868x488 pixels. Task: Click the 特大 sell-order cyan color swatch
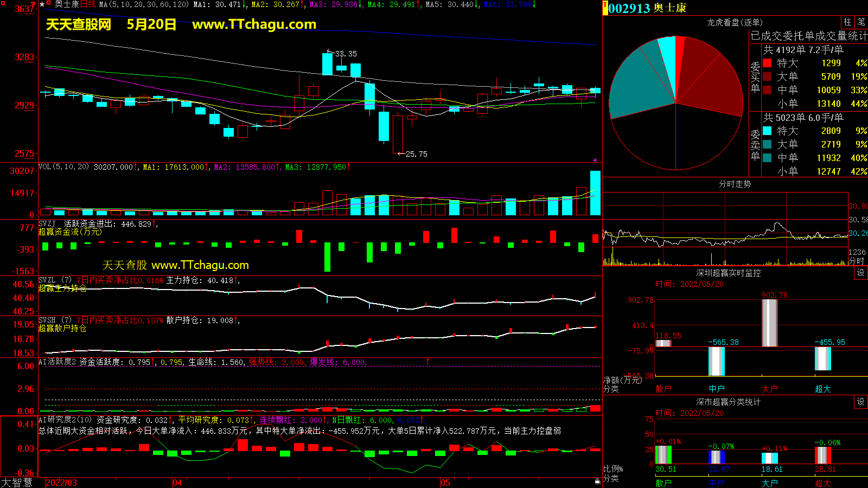tap(767, 131)
